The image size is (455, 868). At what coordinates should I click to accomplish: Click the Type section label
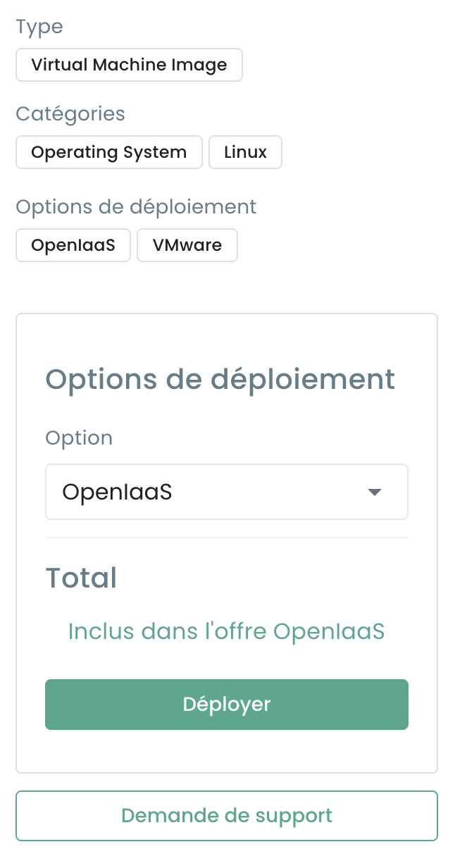tap(39, 27)
